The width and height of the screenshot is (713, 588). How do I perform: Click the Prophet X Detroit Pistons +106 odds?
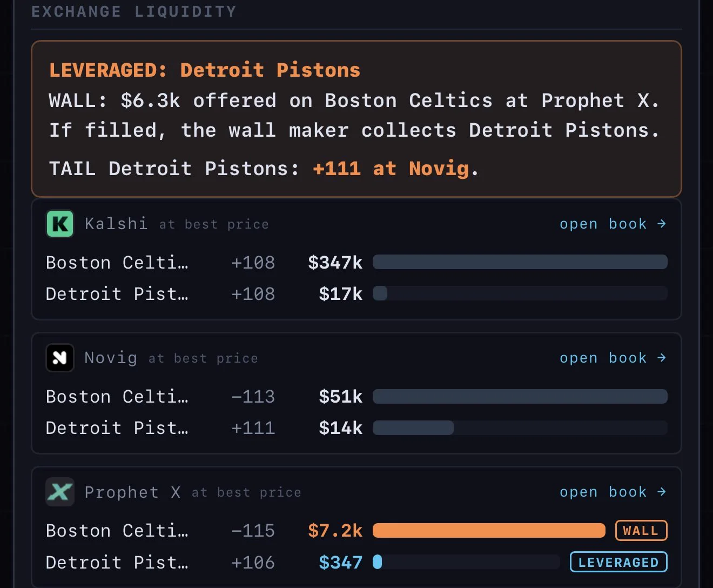[253, 563]
